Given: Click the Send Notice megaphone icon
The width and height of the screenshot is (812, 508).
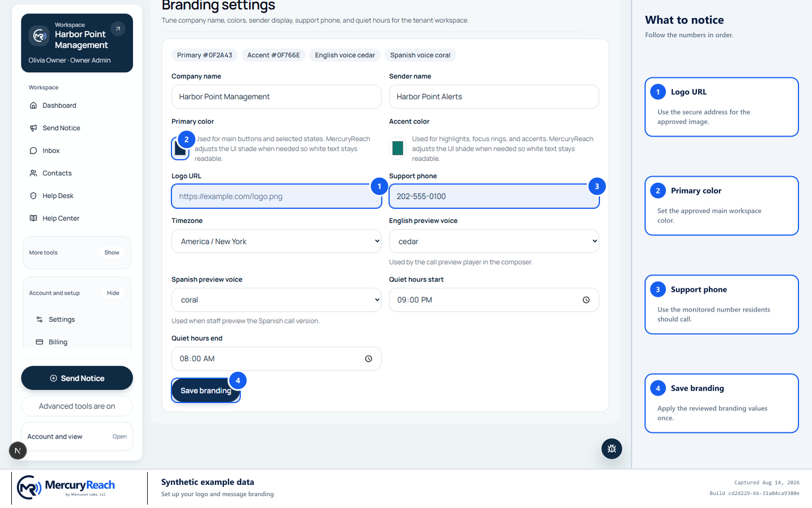Looking at the screenshot, I should (33, 128).
